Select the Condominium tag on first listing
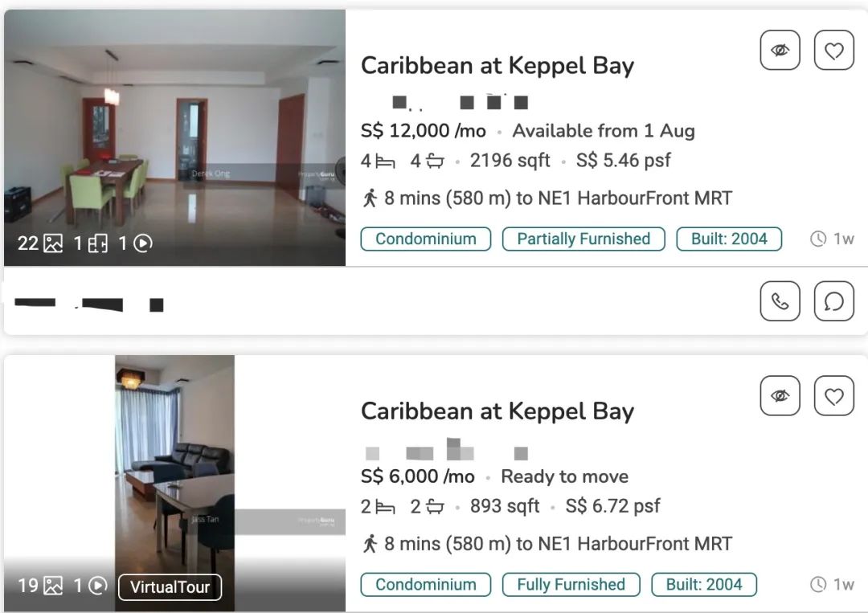This screenshot has height=613, width=868. 425,239
